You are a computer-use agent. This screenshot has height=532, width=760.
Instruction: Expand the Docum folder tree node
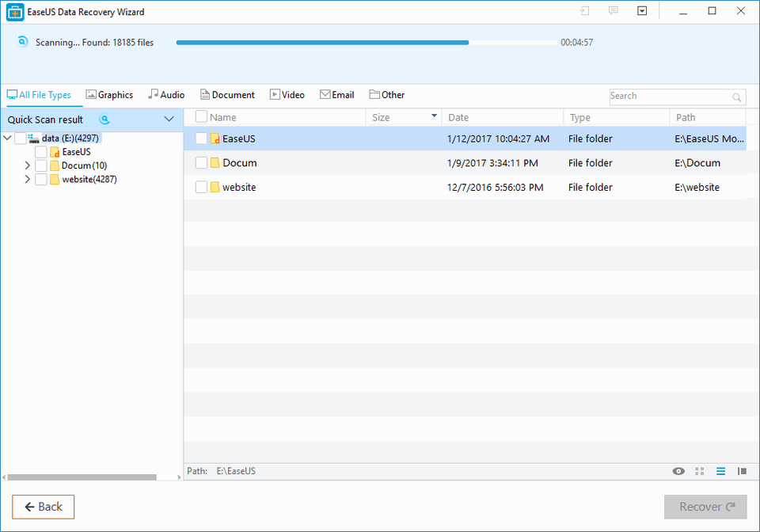(28, 165)
